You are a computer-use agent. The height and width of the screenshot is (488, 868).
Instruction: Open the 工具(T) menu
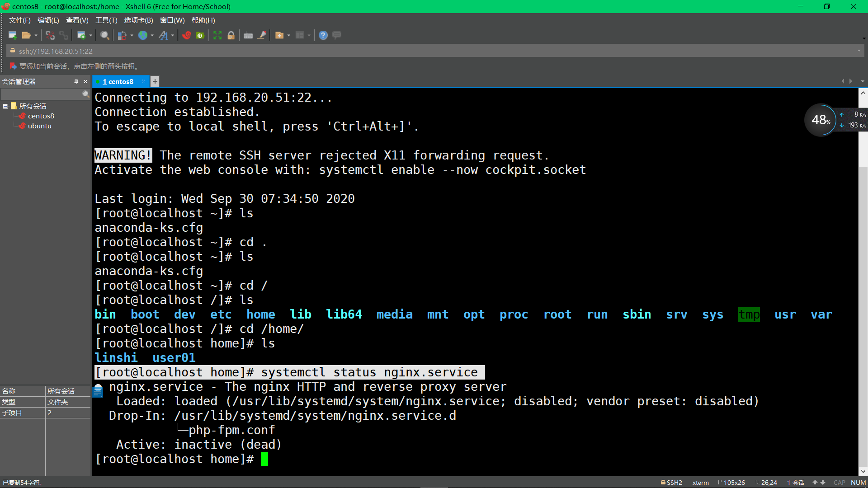pos(106,20)
